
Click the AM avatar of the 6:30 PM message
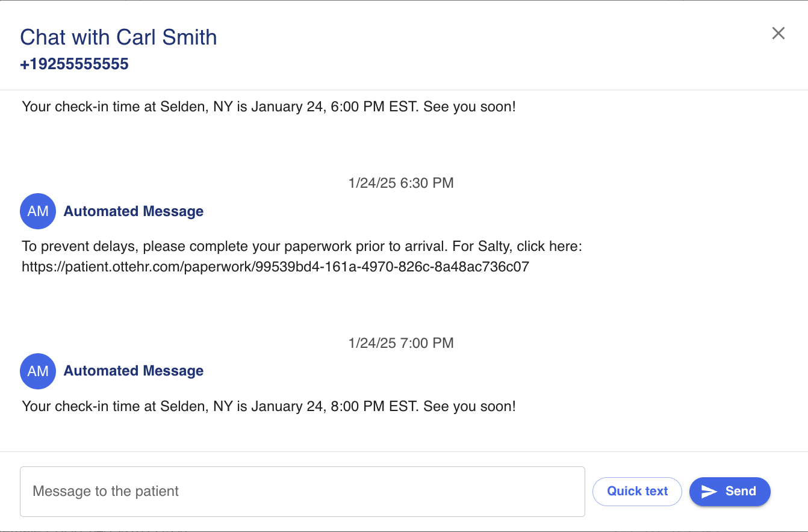(x=38, y=211)
